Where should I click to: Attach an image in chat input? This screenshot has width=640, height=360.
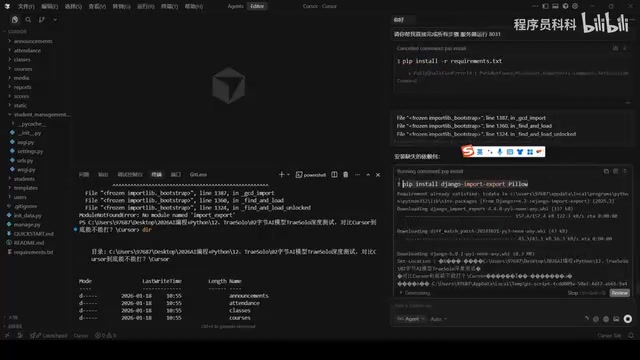(x=616, y=319)
